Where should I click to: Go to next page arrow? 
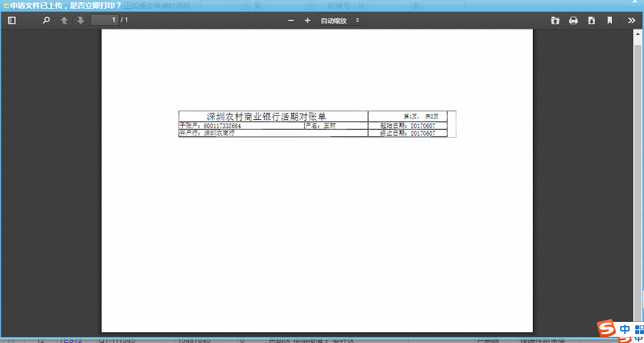80,20
